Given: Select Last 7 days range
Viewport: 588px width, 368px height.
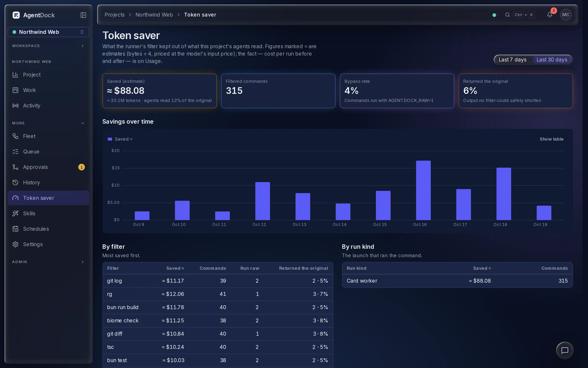Looking at the screenshot, I should pyautogui.click(x=513, y=60).
